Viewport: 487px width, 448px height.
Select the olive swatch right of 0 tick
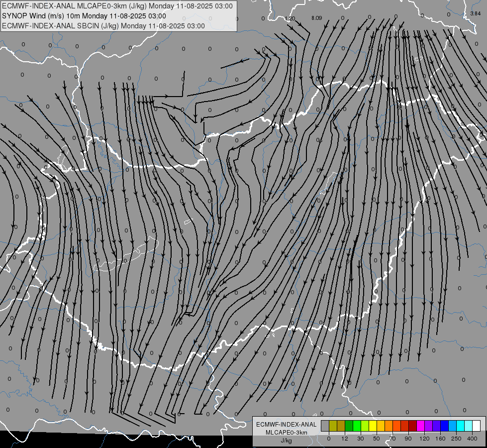point(333,426)
